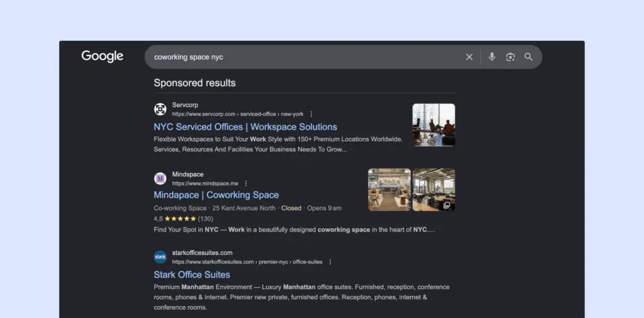This screenshot has width=644, height=318.
Task: Click the Closed status text
Action: (x=291, y=208)
